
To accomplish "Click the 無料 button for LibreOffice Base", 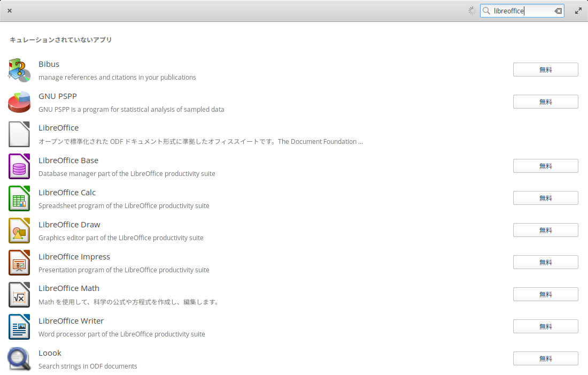I will click(x=546, y=166).
